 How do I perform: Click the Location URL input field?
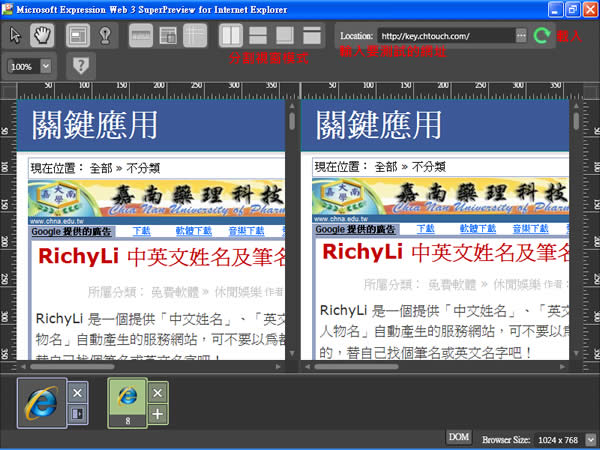446,36
